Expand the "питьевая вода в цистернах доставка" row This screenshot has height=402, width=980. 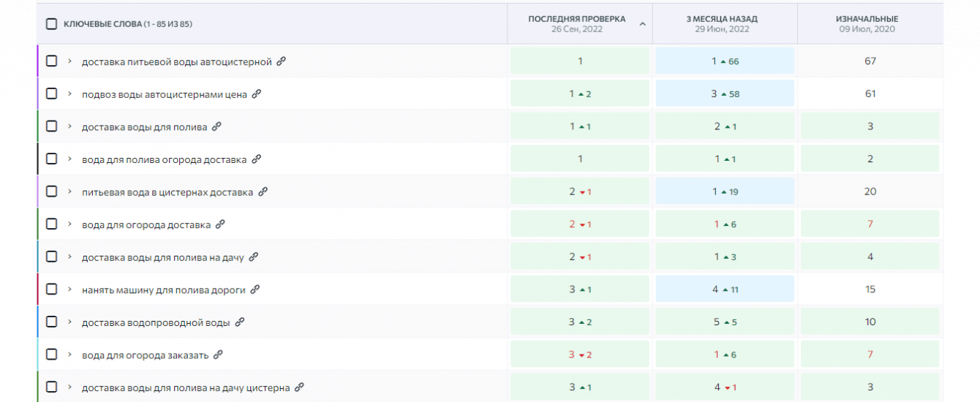coord(69,192)
